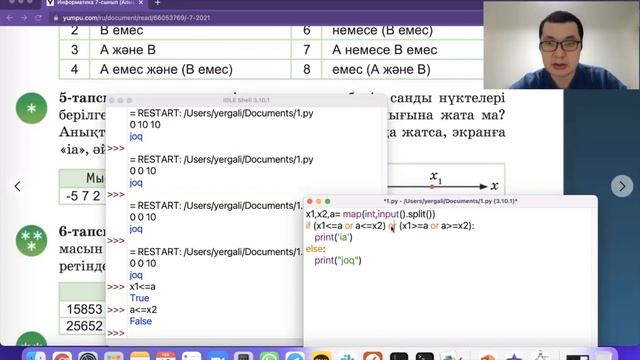This screenshot has height=360, width=640.
Task: Click the three-star badge for 6-тапсырма
Action: pyautogui.click(x=31, y=241)
